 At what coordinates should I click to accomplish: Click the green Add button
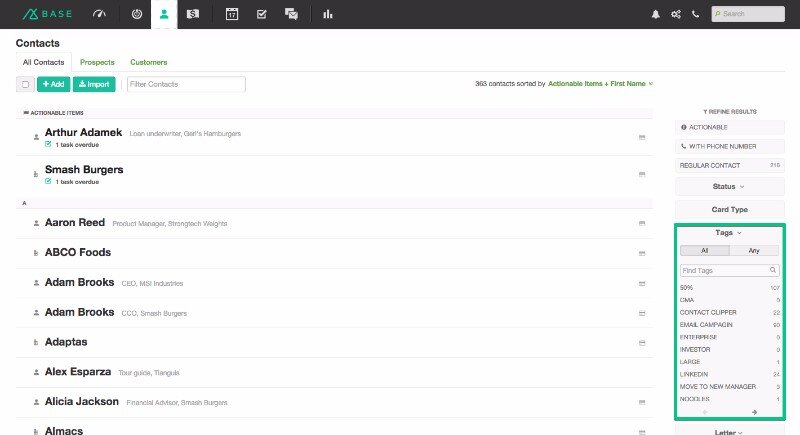tap(54, 85)
